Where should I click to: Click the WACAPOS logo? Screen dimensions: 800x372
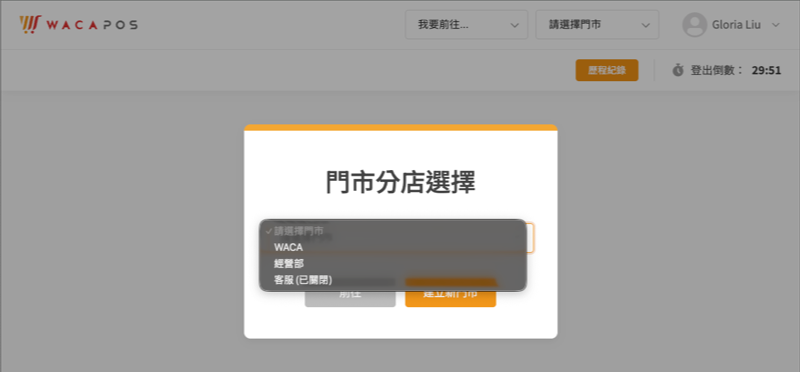point(79,24)
